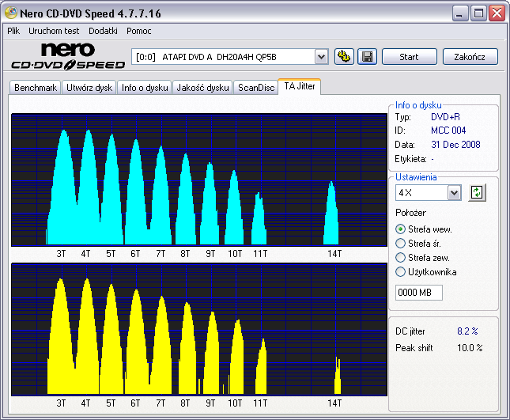510x420 pixels.
Task: Switch to the Jakość dysku tab
Action: (x=202, y=88)
